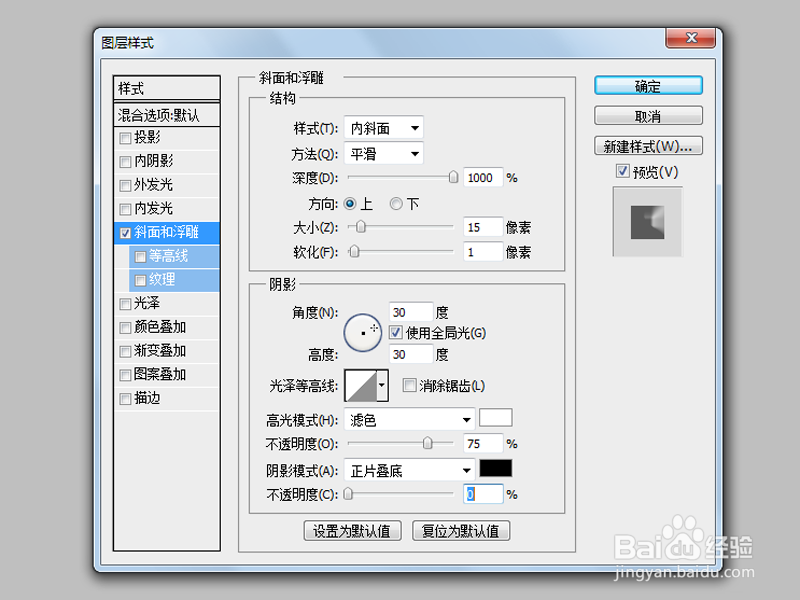800x600 pixels.
Task: Close the 图层样式 dialog window
Action: pos(691,37)
